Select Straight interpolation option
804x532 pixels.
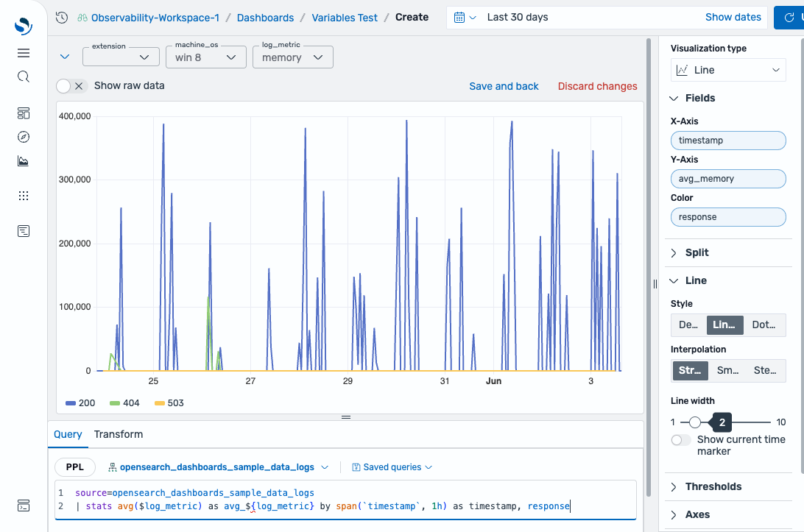690,371
